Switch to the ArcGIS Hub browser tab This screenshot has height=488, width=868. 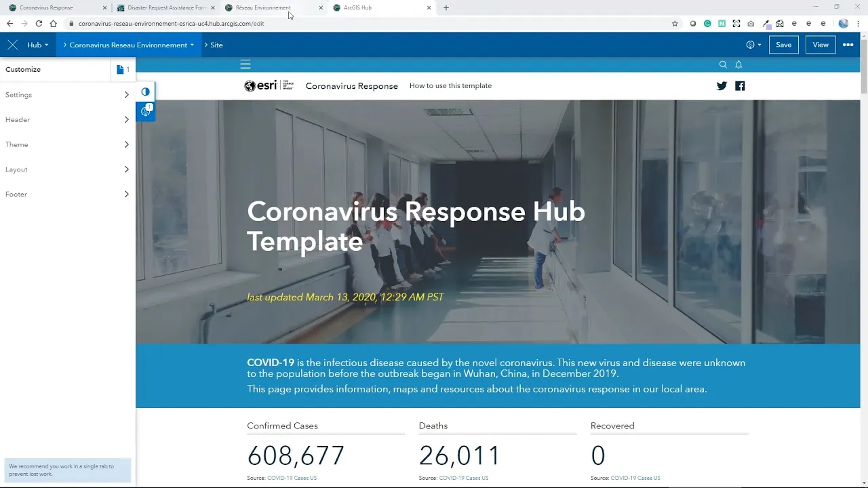tap(382, 7)
